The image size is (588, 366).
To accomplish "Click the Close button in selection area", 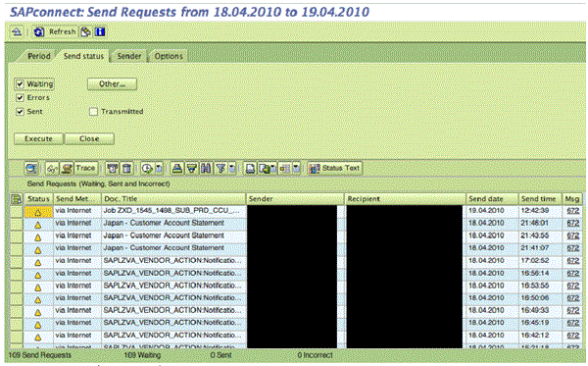I will (x=89, y=139).
